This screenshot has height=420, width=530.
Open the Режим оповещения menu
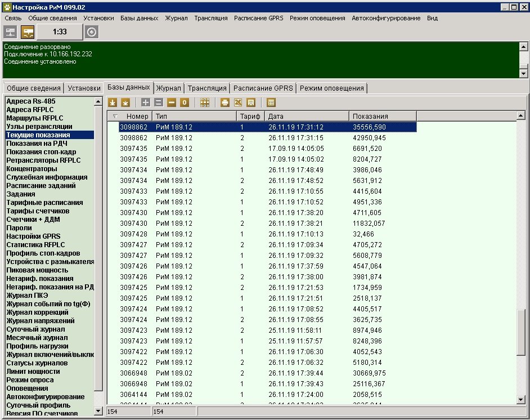(317, 18)
